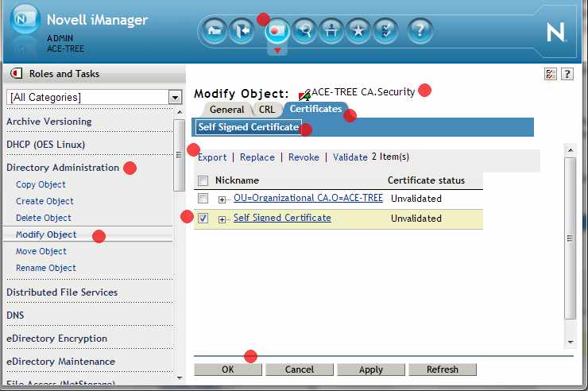Click the roles list scrollbar thumb

180,155
